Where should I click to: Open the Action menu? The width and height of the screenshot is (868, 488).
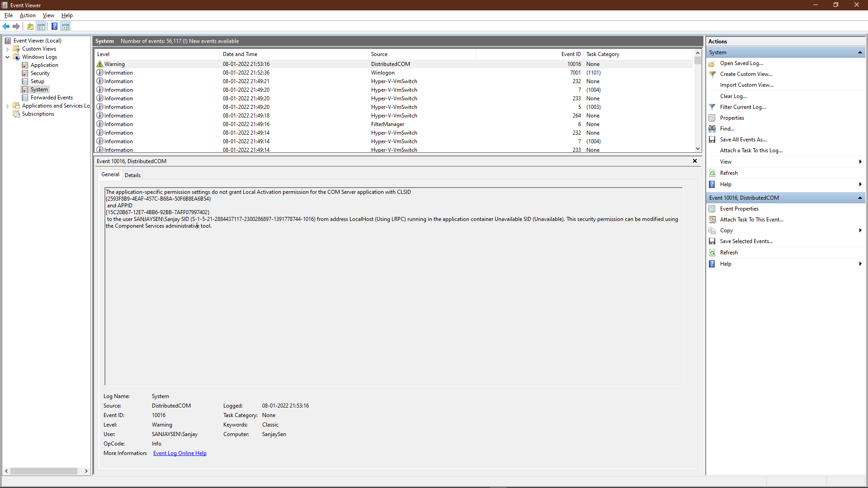pos(28,15)
